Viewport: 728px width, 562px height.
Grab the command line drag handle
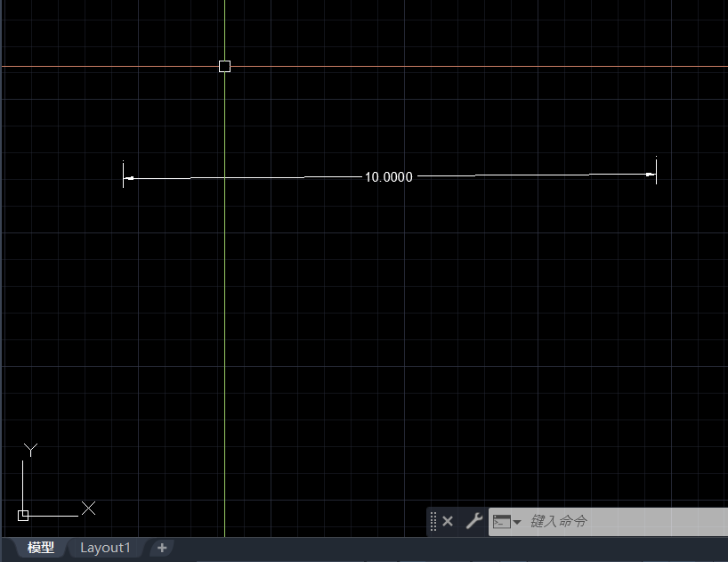pos(433,521)
